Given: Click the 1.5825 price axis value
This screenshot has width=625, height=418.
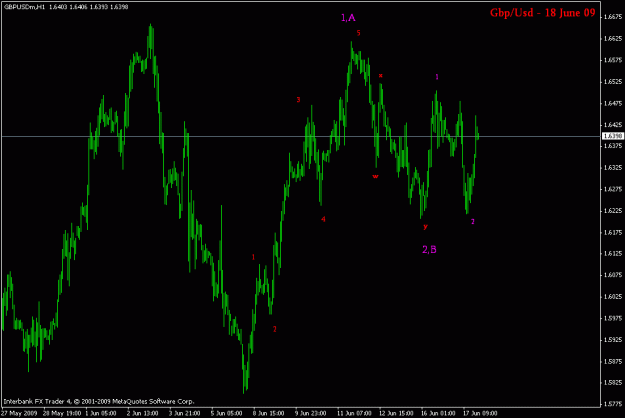Looking at the screenshot, I should (x=613, y=383).
